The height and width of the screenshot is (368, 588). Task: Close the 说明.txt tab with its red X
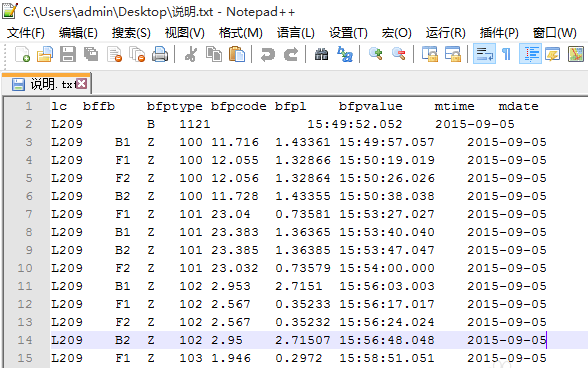click(81, 84)
